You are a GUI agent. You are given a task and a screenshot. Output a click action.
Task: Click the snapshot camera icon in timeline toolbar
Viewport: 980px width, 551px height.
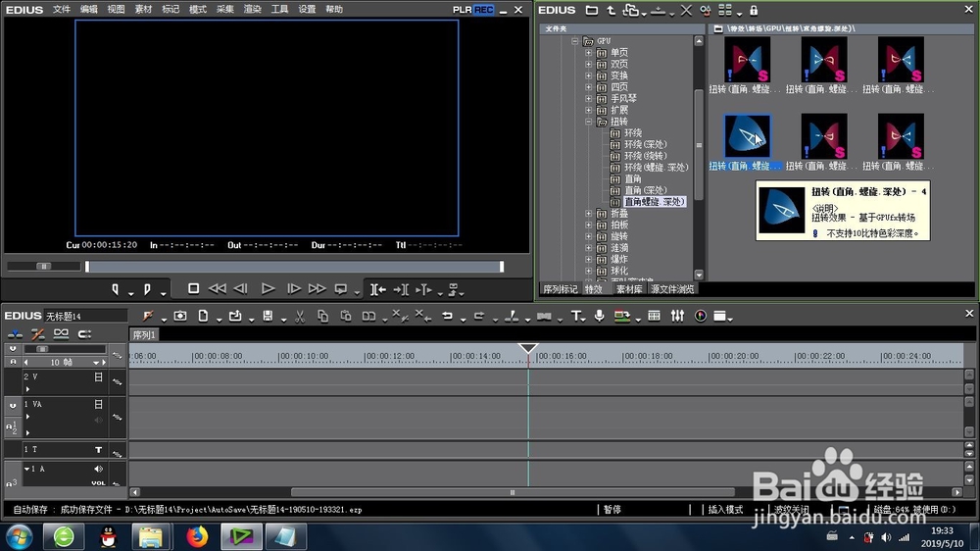(x=180, y=317)
